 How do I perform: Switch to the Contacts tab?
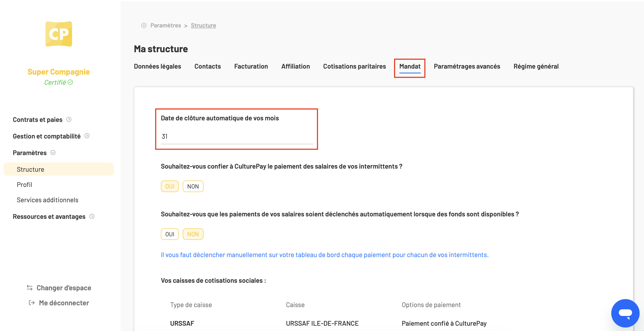pos(208,66)
